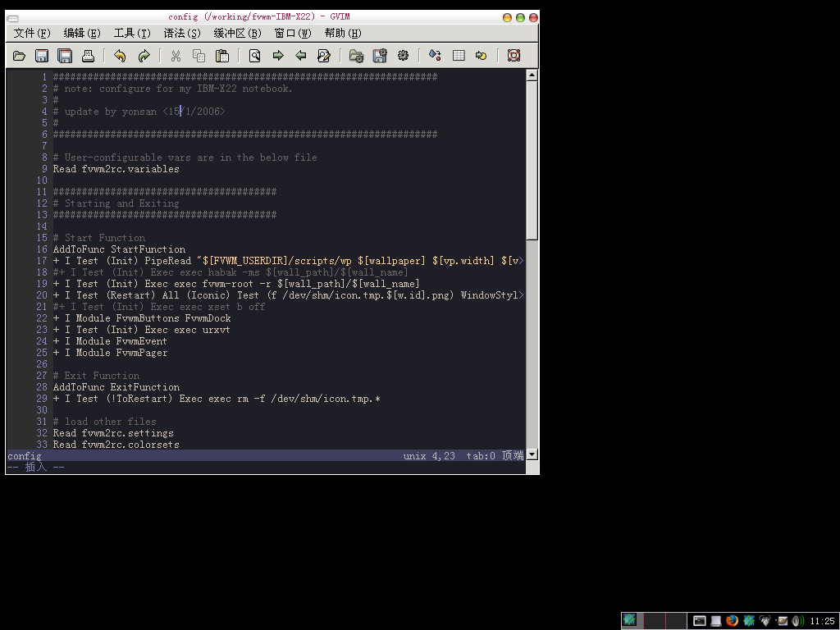Image resolution: width=840 pixels, height=630 pixels.
Task: Click the scrollbar up arrow
Action: pos(532,75)
